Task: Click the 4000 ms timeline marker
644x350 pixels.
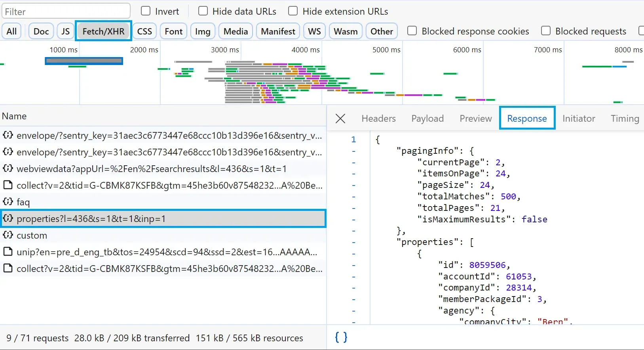Action: click(x=306, y=50)
